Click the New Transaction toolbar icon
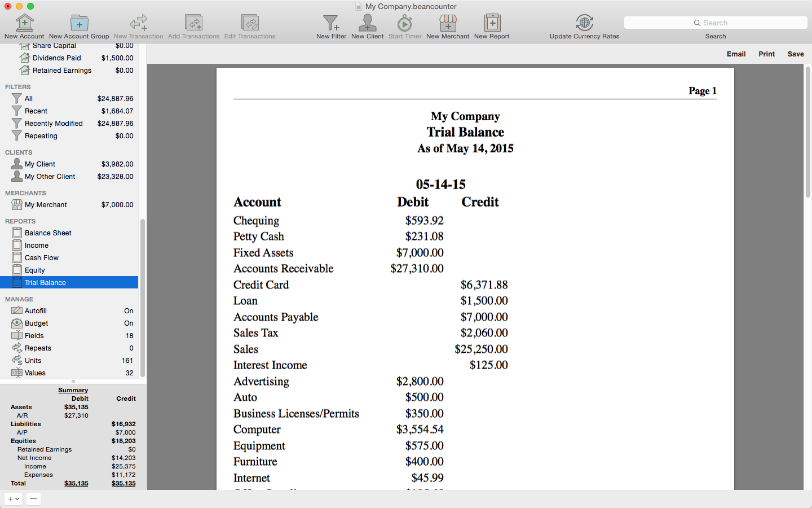 [x=138, y=23]
